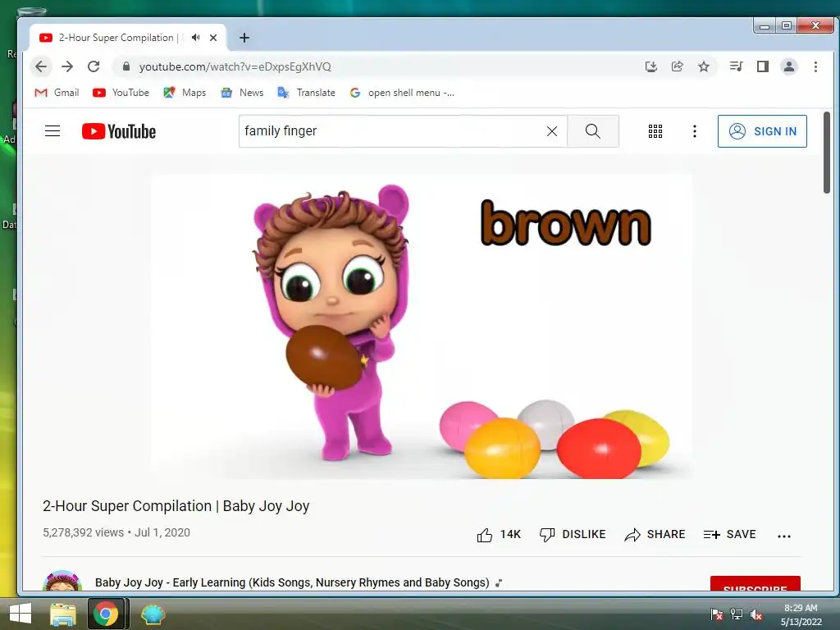Viewport: 840px width, 630px height.
Task: Open the Chrome profile avatar
Action: pyautogui.click(x=789, y=66)
